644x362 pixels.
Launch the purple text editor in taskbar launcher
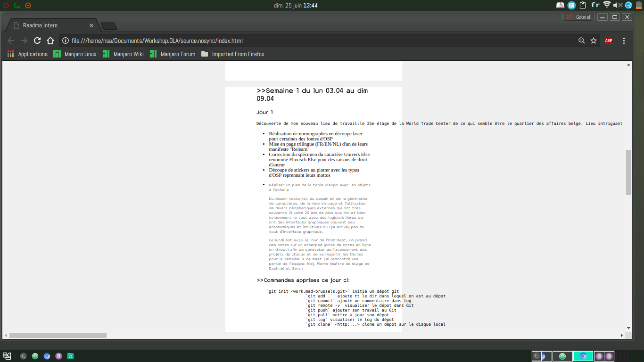[x=58, y=356]
